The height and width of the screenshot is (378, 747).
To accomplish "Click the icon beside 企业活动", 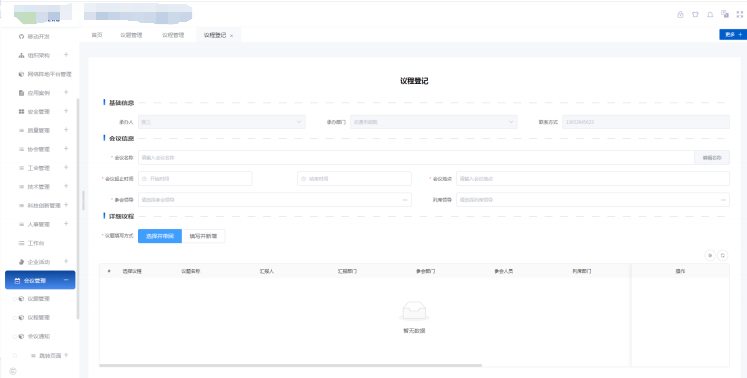I will point(21,262).
